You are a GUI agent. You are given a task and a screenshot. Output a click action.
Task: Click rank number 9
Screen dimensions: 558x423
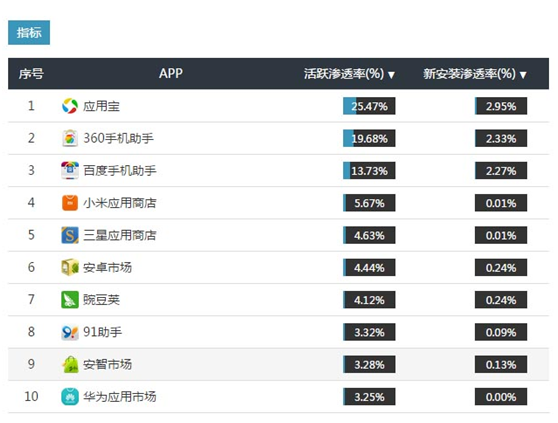pyautogui.click(x=31, y=364)
